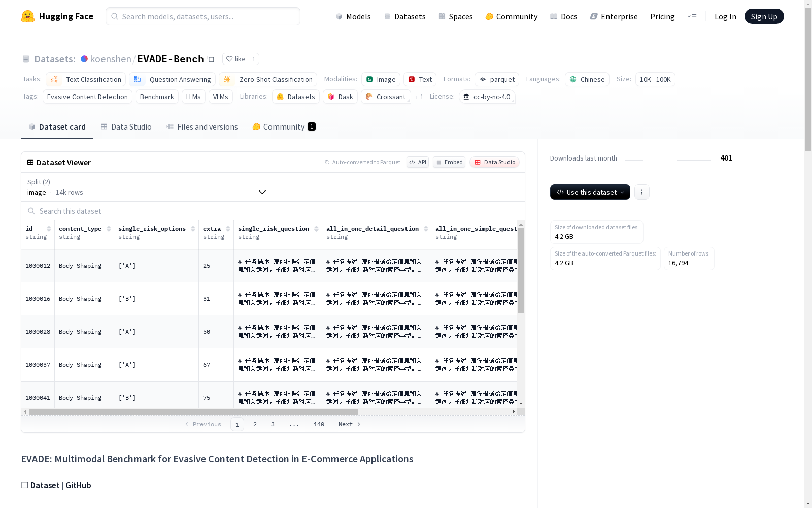The image size is (812, 508).
Task: Open Community in top navigation
Action: [x=511, y=16]
